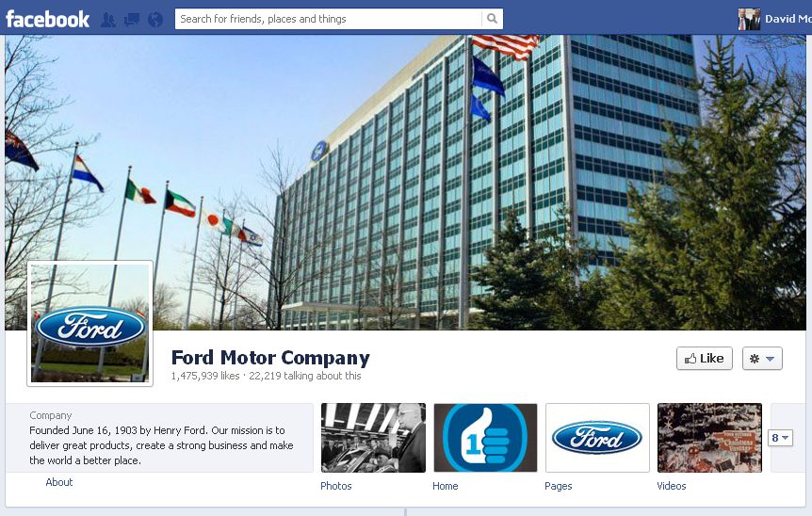Image resolution: width=812 pixels, height=516 pixels.
Task: Click the Ford profile picture
Action: 90,324
